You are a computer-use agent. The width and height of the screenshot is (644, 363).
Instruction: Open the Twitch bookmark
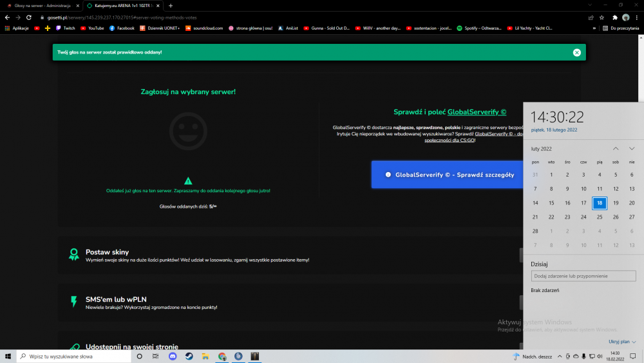[x=65, y=28]
